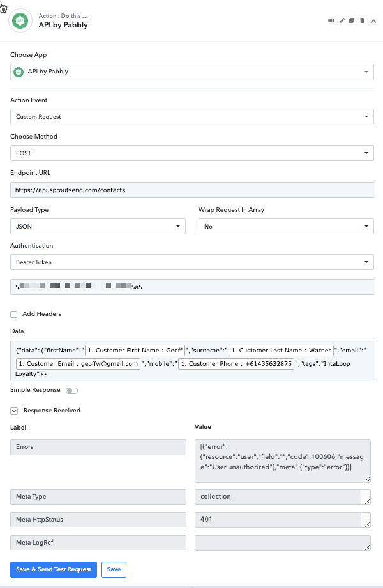The width and height of the screenshot is (383, 588).
Task: Open the Action Event Custom Request dropdown
Action: point(192,117)
